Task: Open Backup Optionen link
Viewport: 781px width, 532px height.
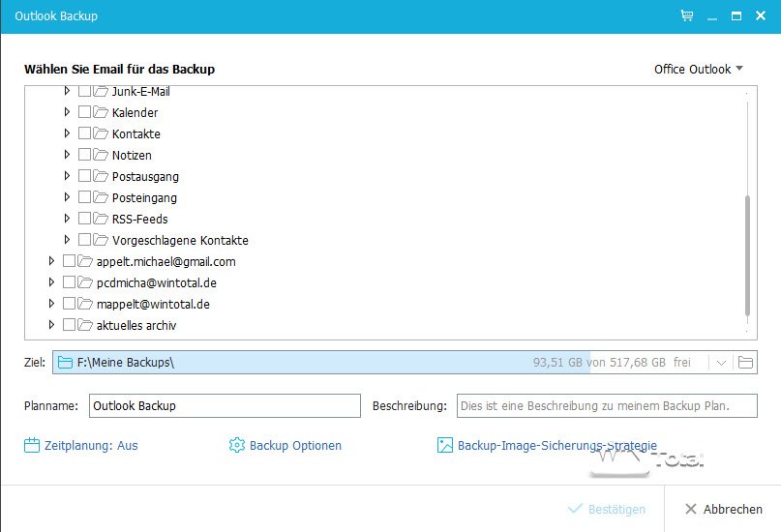Action: [295, 445]
